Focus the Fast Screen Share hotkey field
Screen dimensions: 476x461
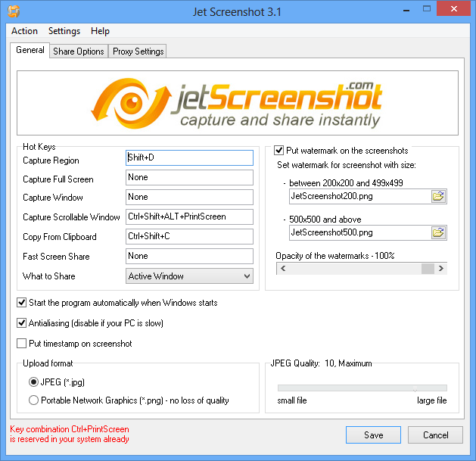(189, 257)
